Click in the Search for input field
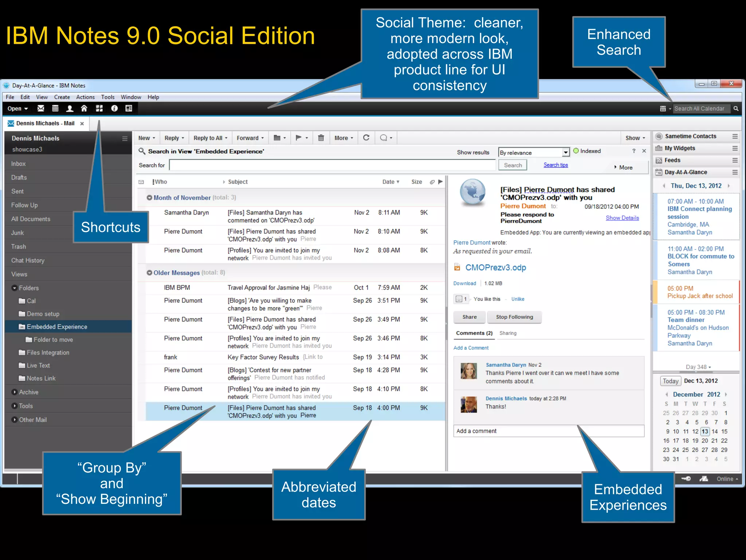 333,165
